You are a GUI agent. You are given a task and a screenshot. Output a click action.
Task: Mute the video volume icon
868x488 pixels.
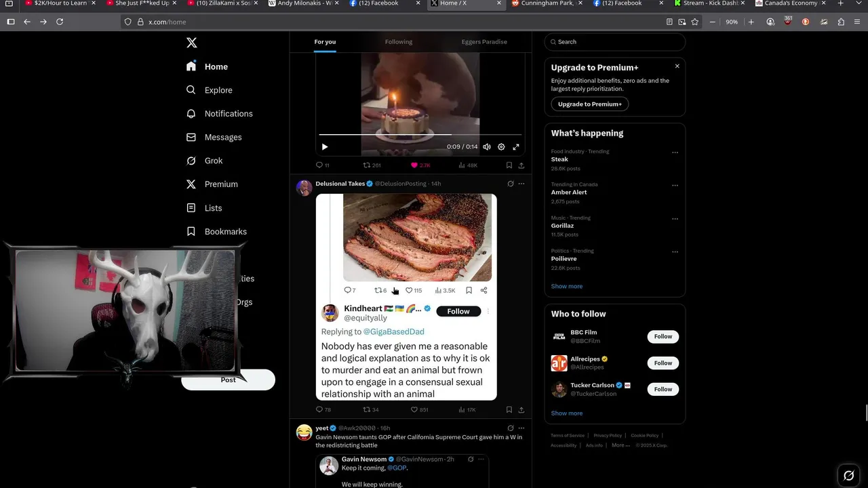[487, 147]
